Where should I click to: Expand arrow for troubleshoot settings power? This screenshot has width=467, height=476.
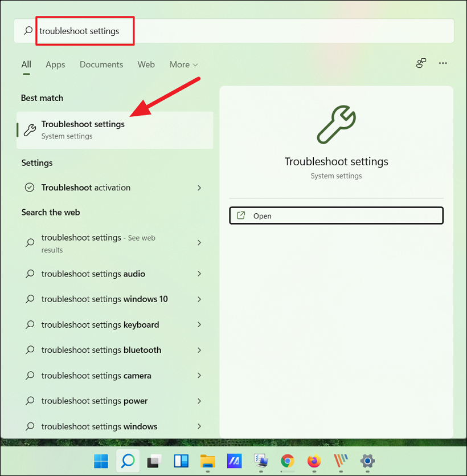pyautogui.click(x=199, y=401)
